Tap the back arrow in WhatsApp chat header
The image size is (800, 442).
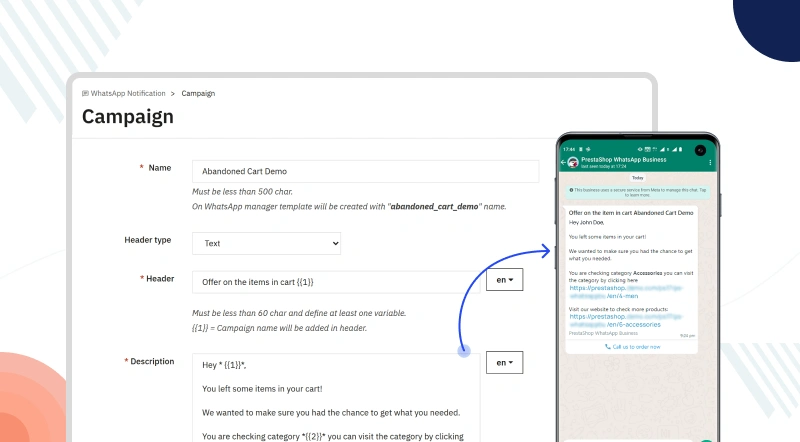[563, 160]
